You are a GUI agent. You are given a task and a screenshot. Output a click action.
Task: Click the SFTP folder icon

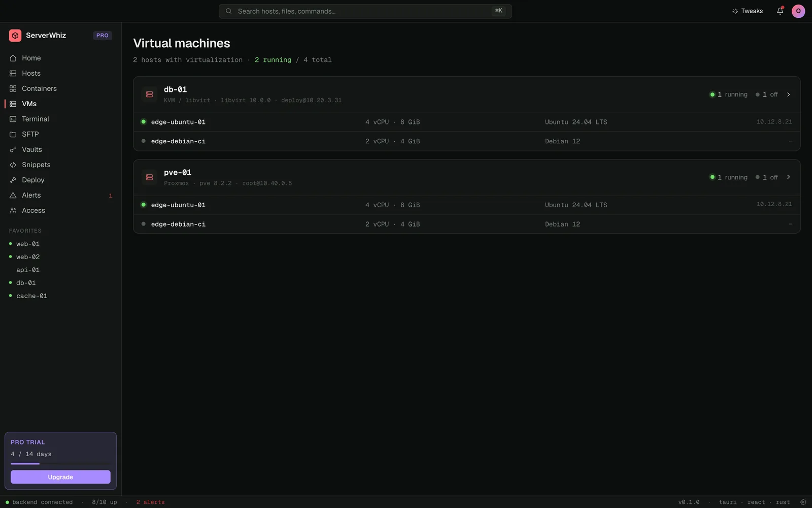[13, 134]
